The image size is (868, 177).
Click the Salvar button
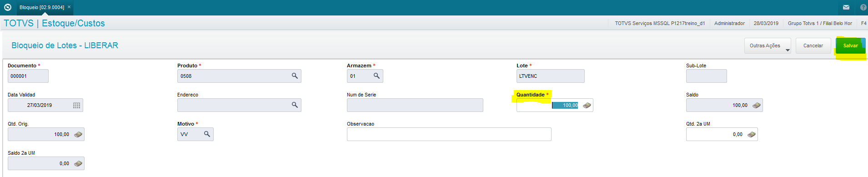(850, 46)
